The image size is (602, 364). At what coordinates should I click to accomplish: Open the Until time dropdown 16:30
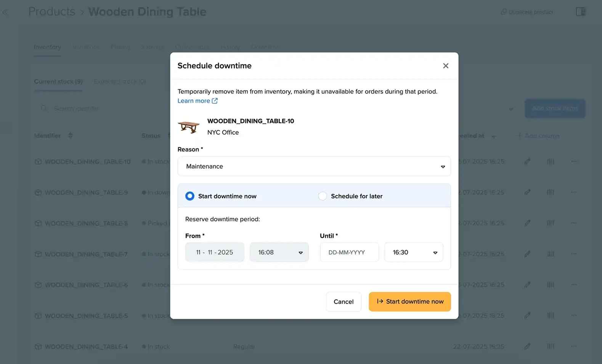(414, 252)
